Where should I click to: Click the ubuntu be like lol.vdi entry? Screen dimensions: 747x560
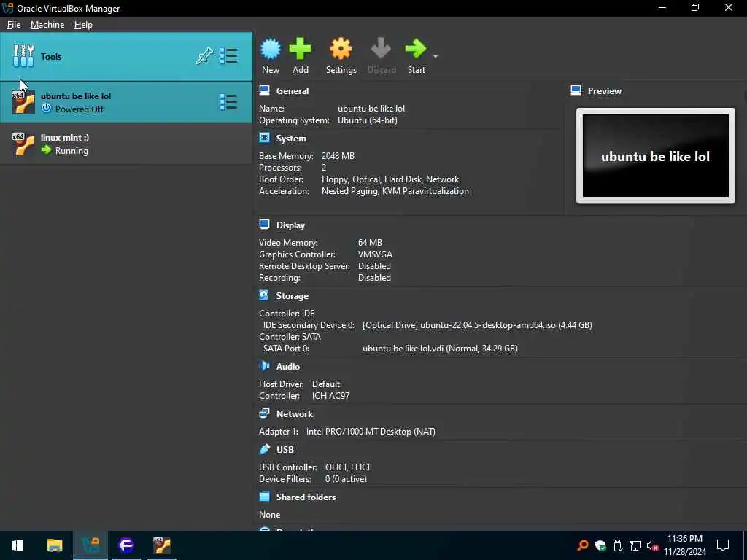point(440,349)
